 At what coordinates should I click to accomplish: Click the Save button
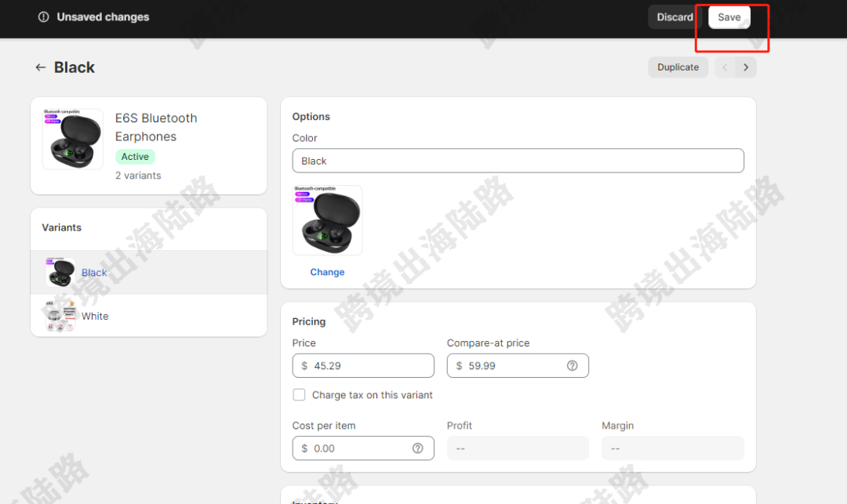click(x=729, y=17)
